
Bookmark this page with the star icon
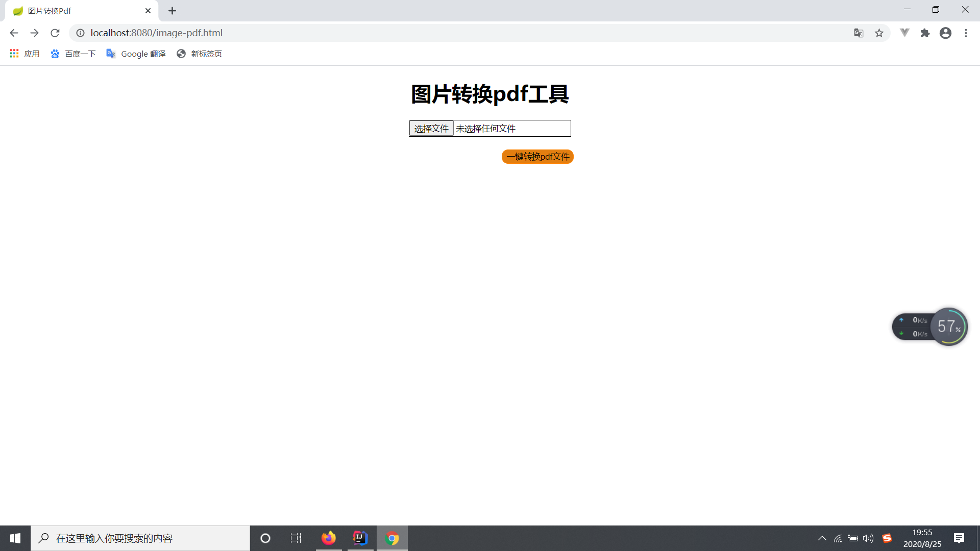tap(879, 33)
